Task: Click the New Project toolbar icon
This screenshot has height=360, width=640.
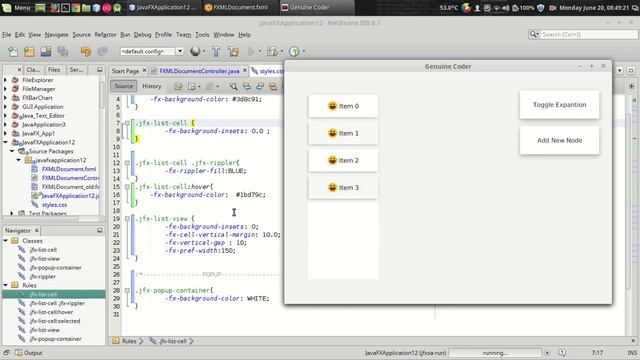Action: pos(29,51)
